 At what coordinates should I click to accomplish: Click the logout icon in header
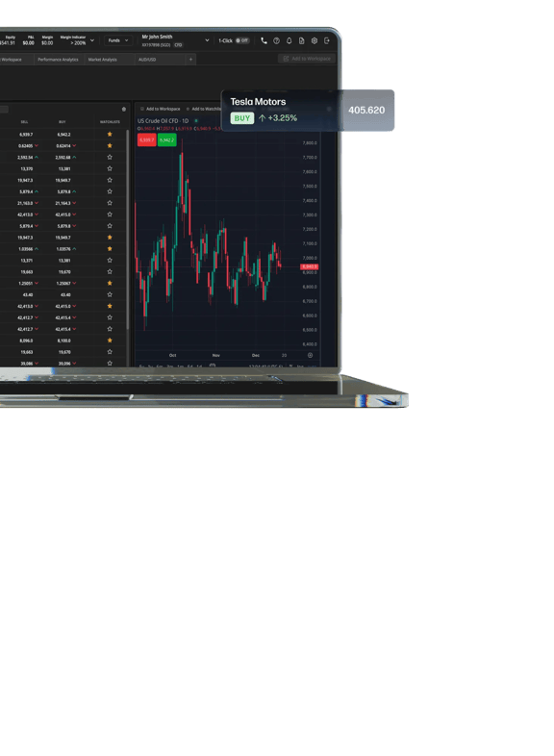click(x=326, y=41)
